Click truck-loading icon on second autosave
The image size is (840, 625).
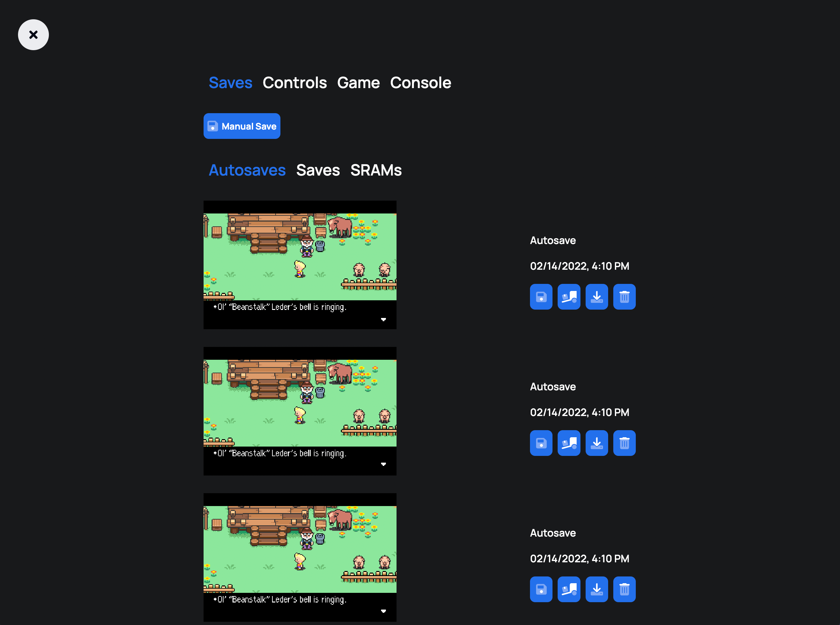(x=569, y=443)
